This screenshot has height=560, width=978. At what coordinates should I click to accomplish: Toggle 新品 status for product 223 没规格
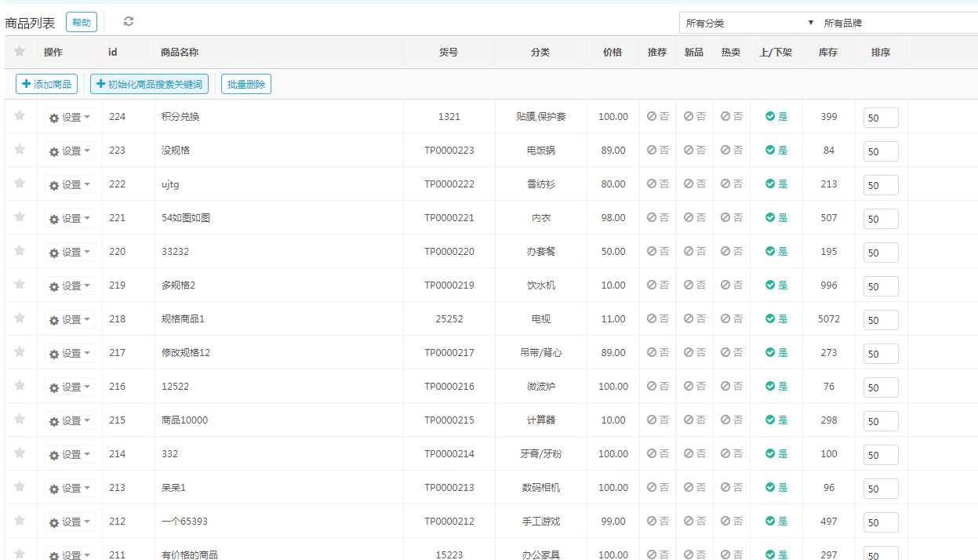694,151
